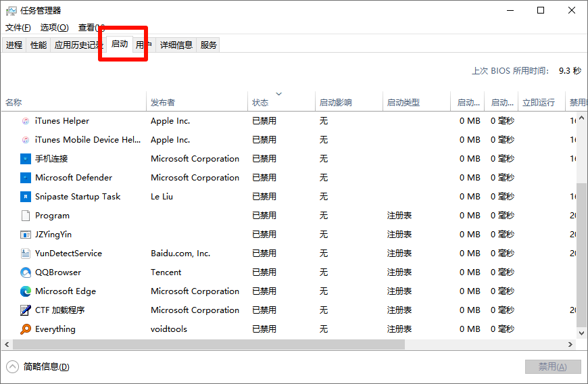
Task: Select the Snipaste Startup Task icon
Action: pyautogui.click(x=26, y=197)
